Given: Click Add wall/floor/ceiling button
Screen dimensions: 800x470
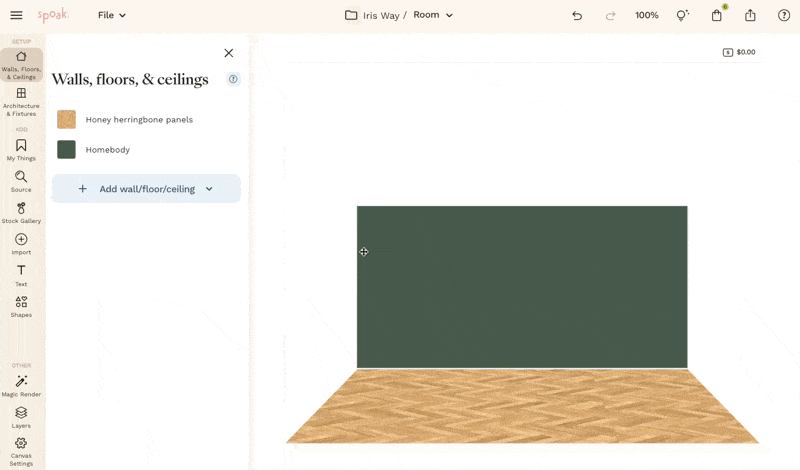Looking at the screenshot, I should [146, 189].
